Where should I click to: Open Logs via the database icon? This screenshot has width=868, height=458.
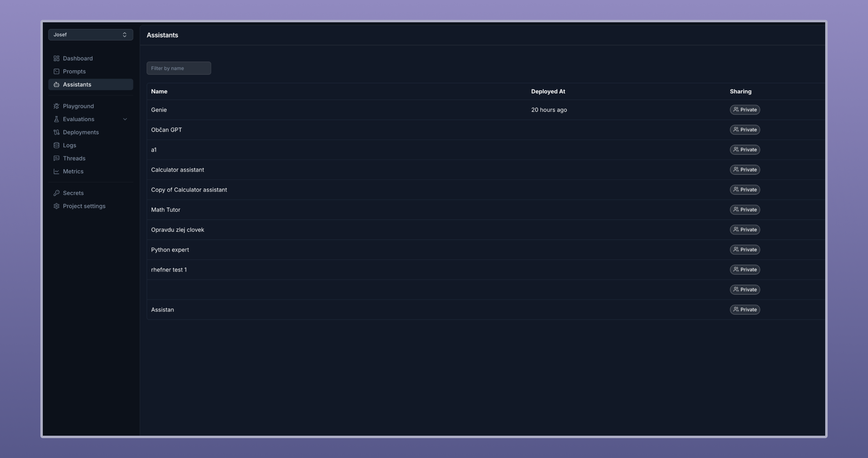(x=56, y=145)
